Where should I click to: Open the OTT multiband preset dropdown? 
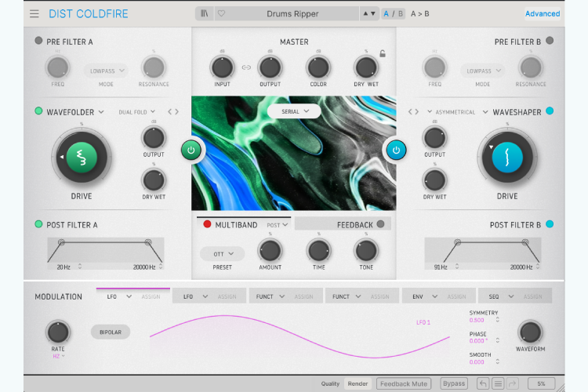point(223,254)
